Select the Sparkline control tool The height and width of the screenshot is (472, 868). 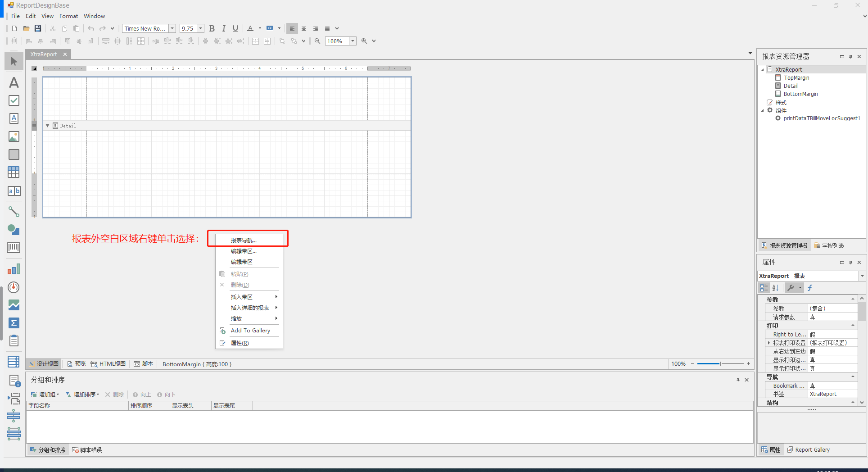(14, 305)
